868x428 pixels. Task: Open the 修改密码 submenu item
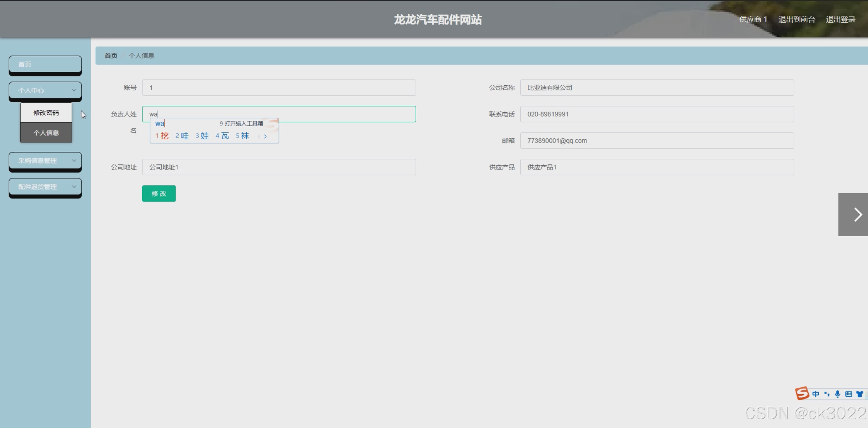tap(46, 113)
